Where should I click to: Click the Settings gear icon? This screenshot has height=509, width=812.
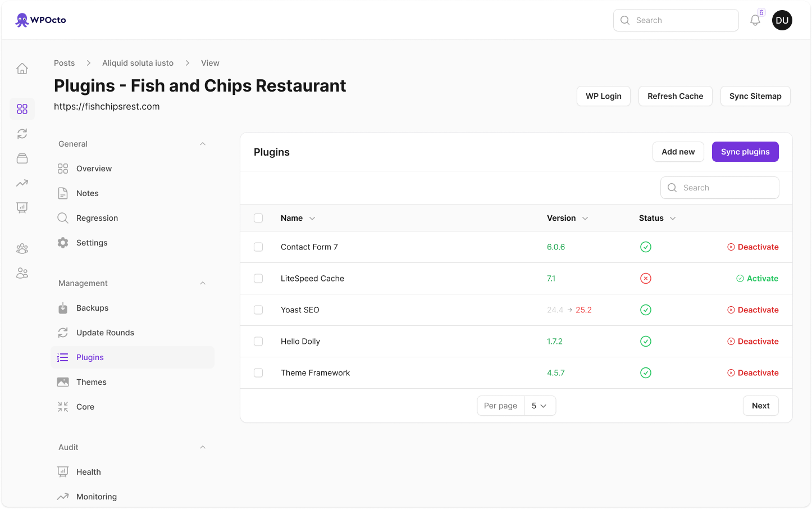(63, 243)
